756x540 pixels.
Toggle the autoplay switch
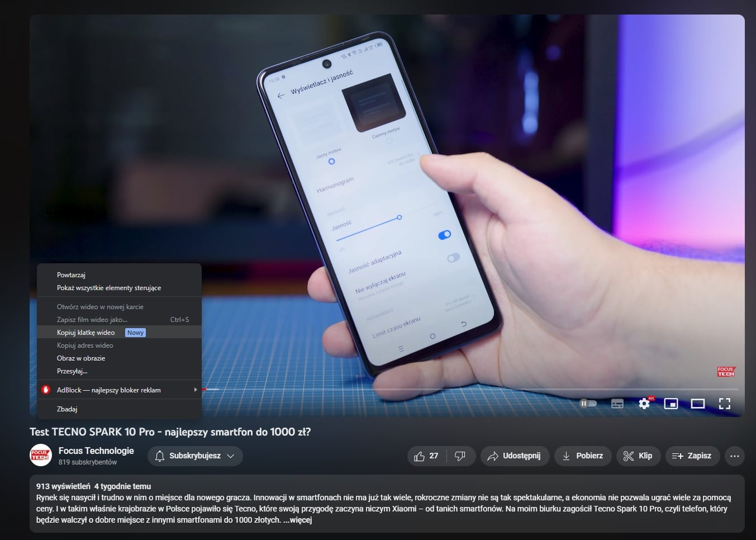point(588,404)
